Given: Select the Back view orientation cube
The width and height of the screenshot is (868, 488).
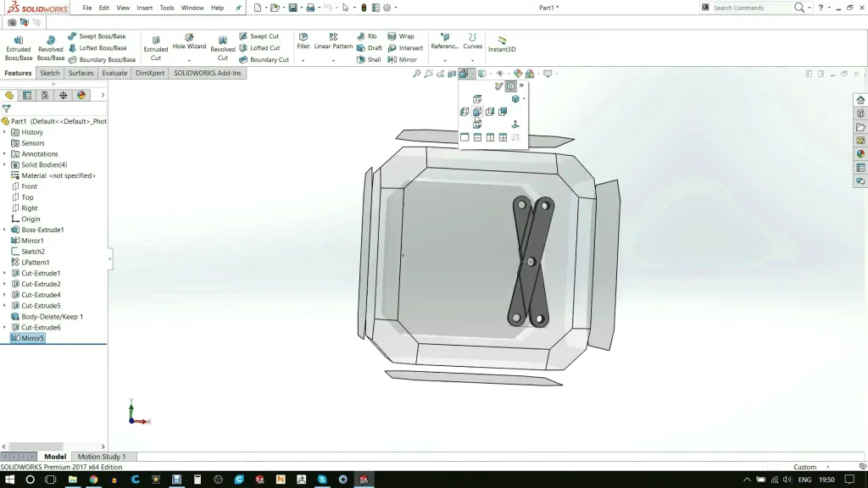Looking at the screenshot, I should pyautogui.click(x=503, y=112).
